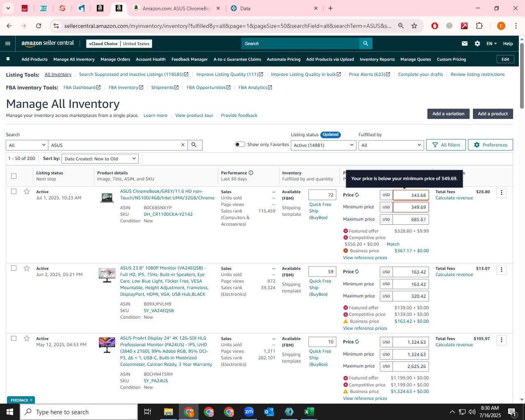Open Inventory Reports nav item
This screenshot has width=525, height=420.
pyautogui.click(x=377, y=59)
